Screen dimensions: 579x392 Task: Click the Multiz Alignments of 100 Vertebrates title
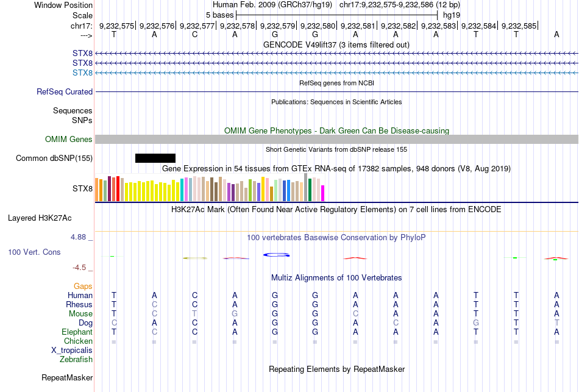pyautogui.click(x=336, y=278)
